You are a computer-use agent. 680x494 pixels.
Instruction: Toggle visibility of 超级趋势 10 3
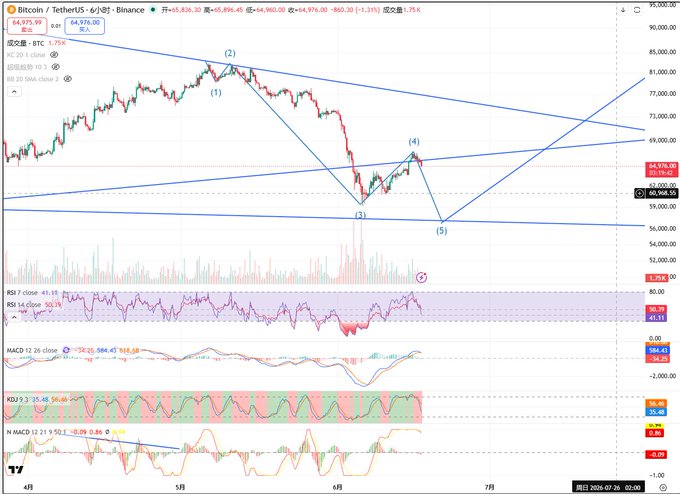tap(56, 67)
